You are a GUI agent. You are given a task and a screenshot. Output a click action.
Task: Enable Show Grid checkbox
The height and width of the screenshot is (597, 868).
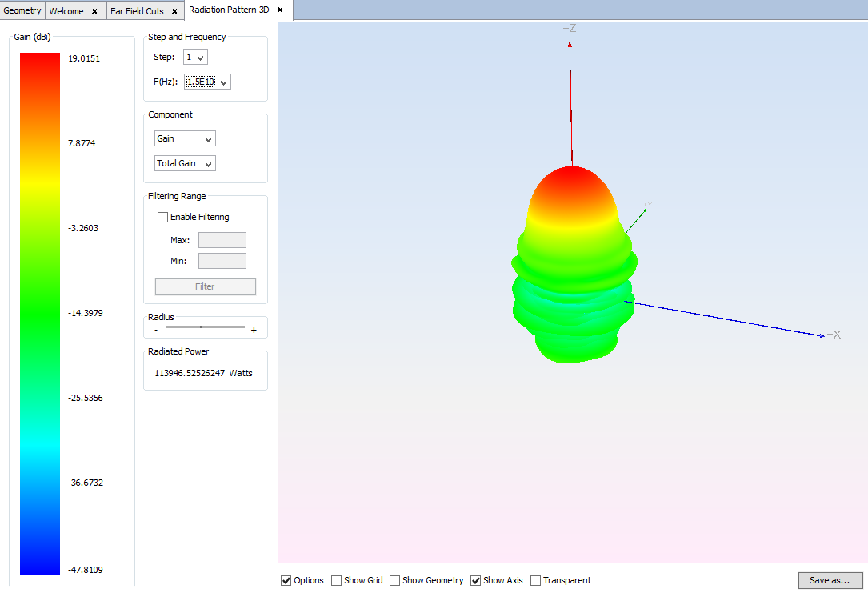click(337, 581)
